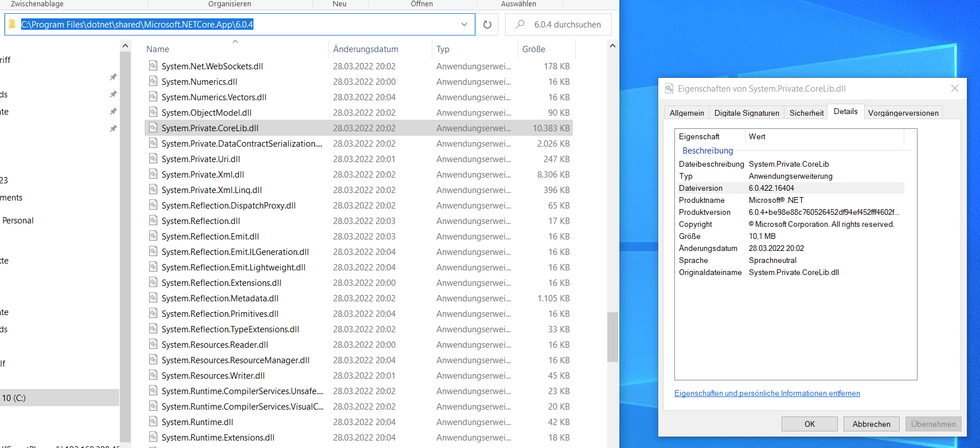
Task: Click file icon of System.Reflection.Primitives.dll
Action: (153, 313)
